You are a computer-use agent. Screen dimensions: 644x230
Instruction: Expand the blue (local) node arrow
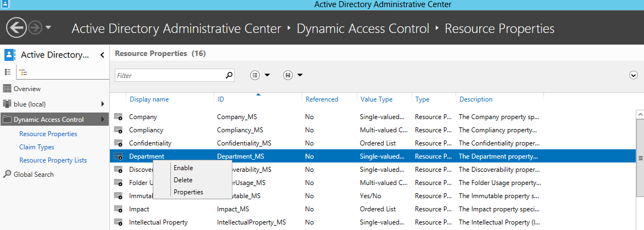click(102, 104)
